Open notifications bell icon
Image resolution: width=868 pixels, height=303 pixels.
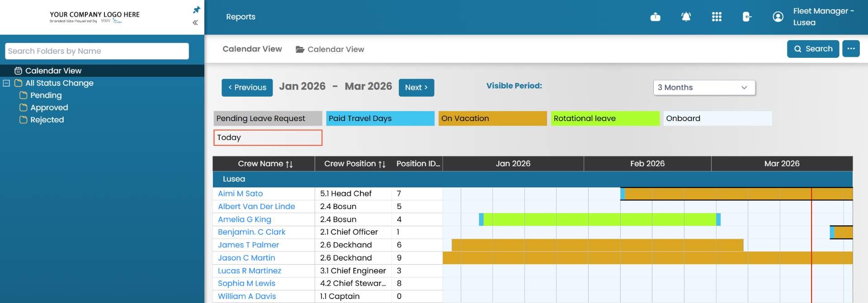686,17
